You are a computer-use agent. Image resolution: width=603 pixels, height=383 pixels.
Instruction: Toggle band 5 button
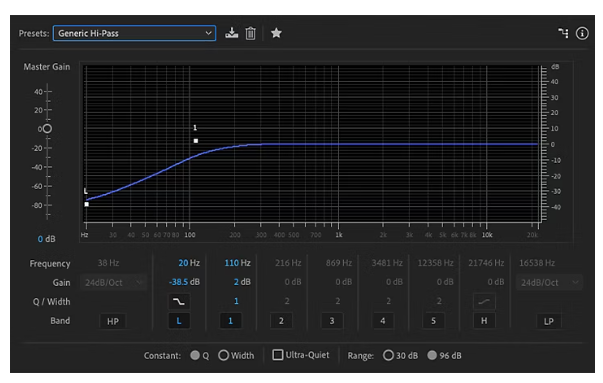click(x=433, y=321)
